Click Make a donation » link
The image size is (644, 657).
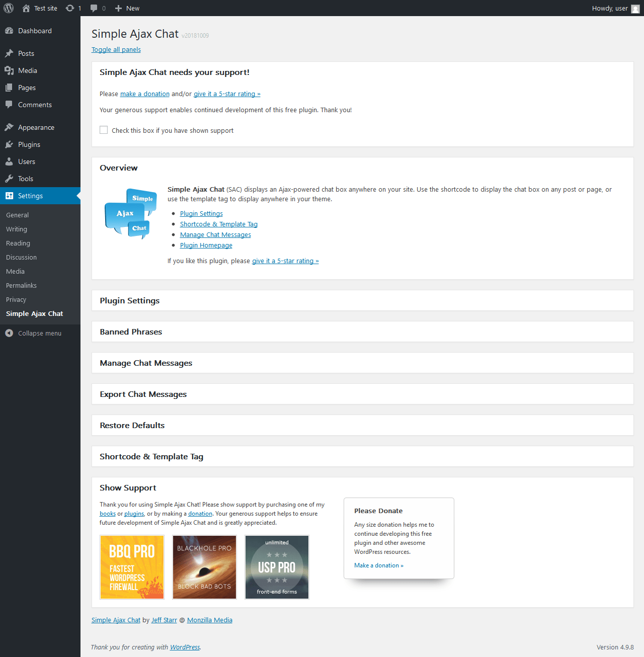(x=379, y=565)
